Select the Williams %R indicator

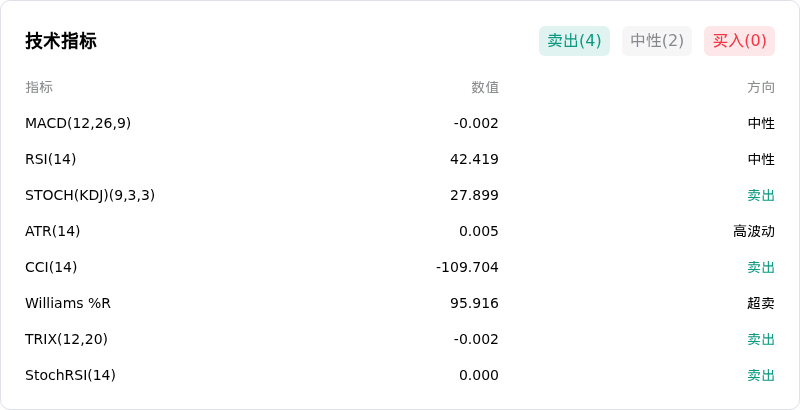point(68,303)
